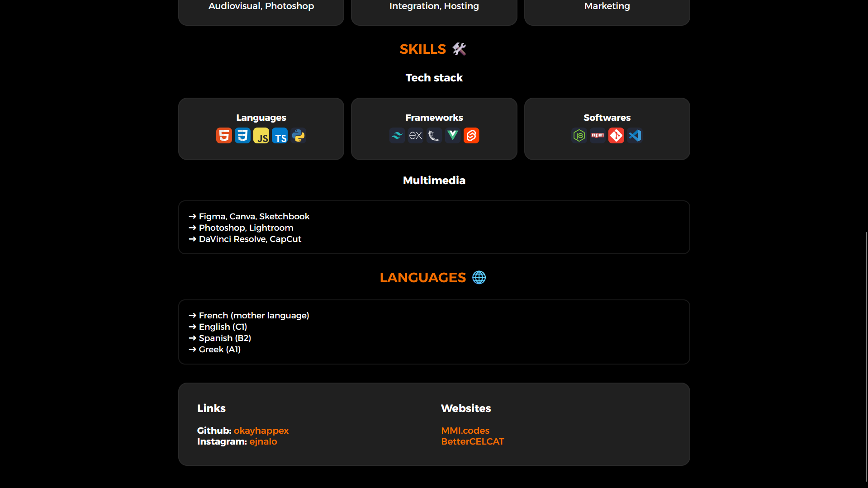Click the Visual Studio Code icon
The height and width of the screenshot is (488, 868).
click(635, 136)
